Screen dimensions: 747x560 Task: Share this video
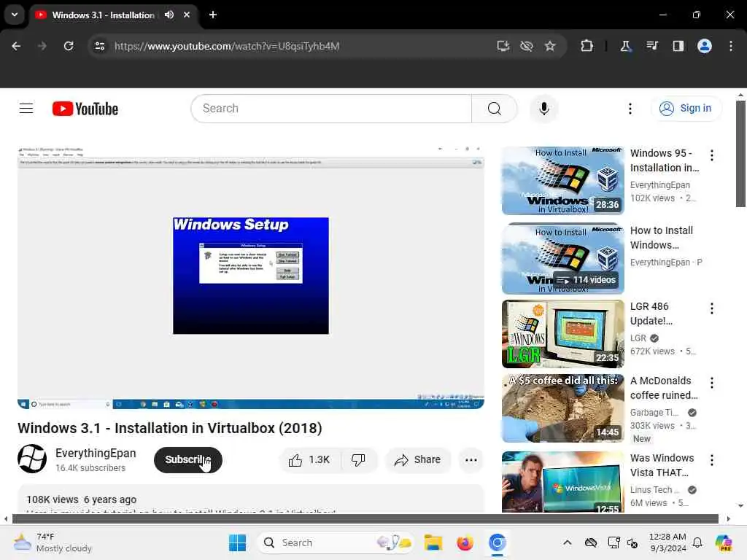[418, 460]
